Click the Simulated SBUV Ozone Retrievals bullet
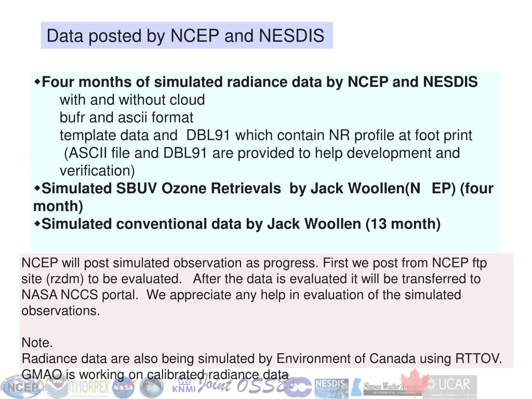The image size is (532, 399). click(263, 197)
